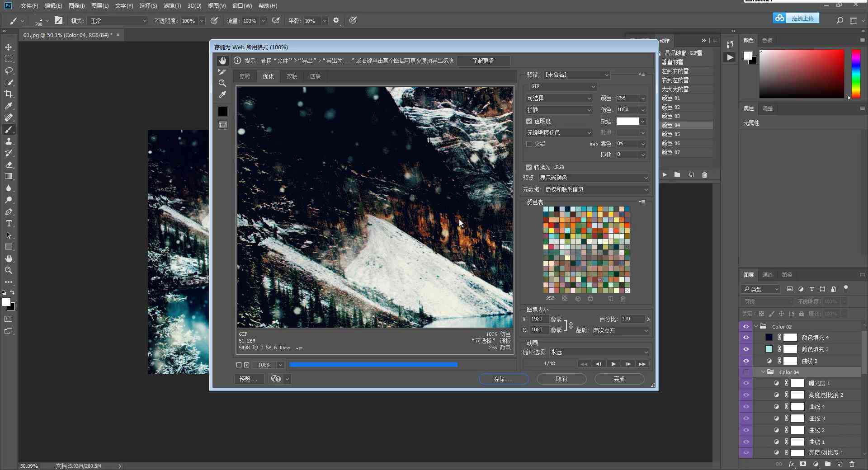Collapse the Color 04 layer group

764,372
